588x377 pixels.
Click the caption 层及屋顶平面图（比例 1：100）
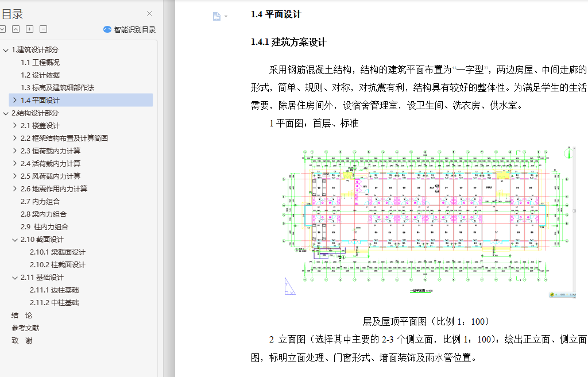click(425, 321)
